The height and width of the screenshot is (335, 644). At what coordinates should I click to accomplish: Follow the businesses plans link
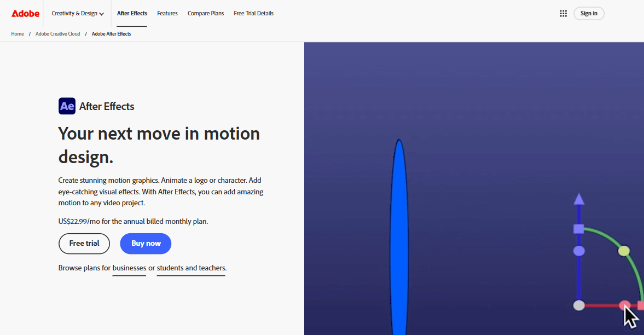click(x=129, y=268)
